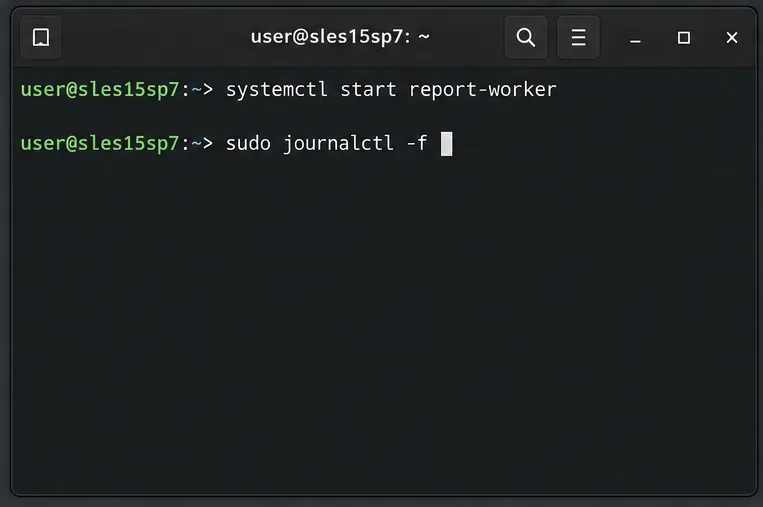Close the terminal window
Screen dimensions: 763x507
coord(731,37)
